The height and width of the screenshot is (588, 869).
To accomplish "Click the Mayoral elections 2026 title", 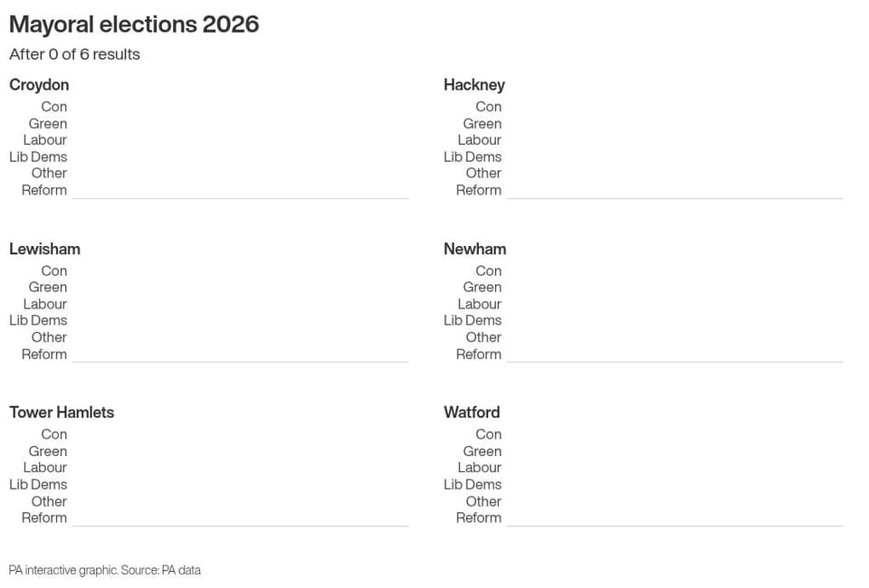I will [134, 25].
